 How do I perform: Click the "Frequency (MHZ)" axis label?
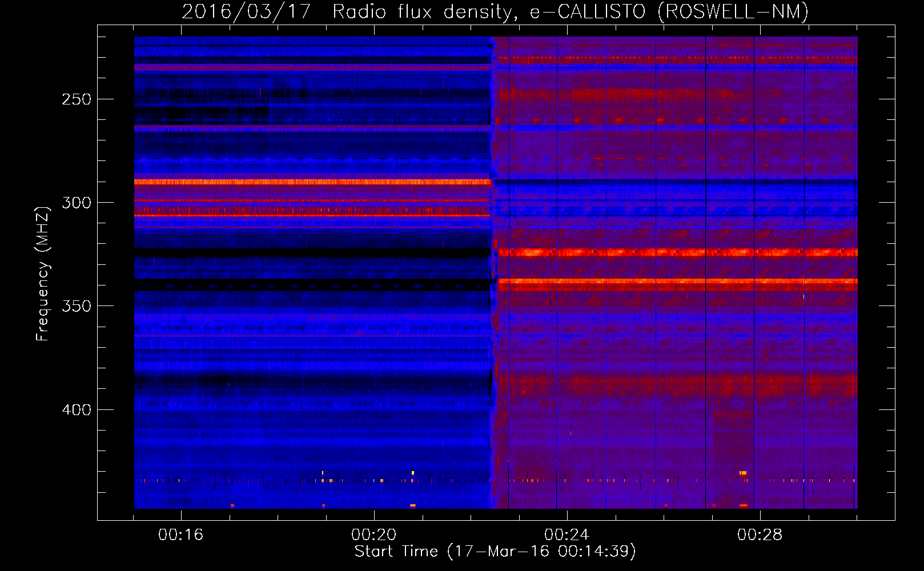(43, 274)
